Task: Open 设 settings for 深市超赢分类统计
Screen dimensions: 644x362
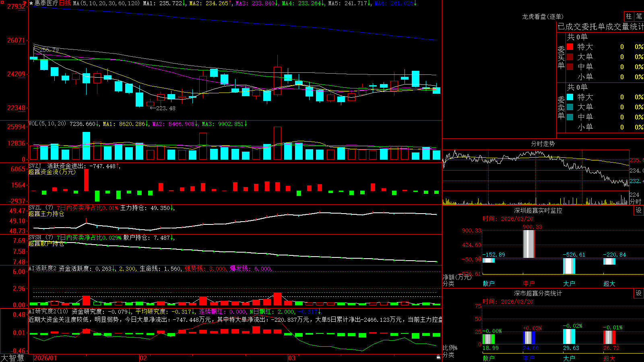Action: pyautogui.click(x=638, y=293)
